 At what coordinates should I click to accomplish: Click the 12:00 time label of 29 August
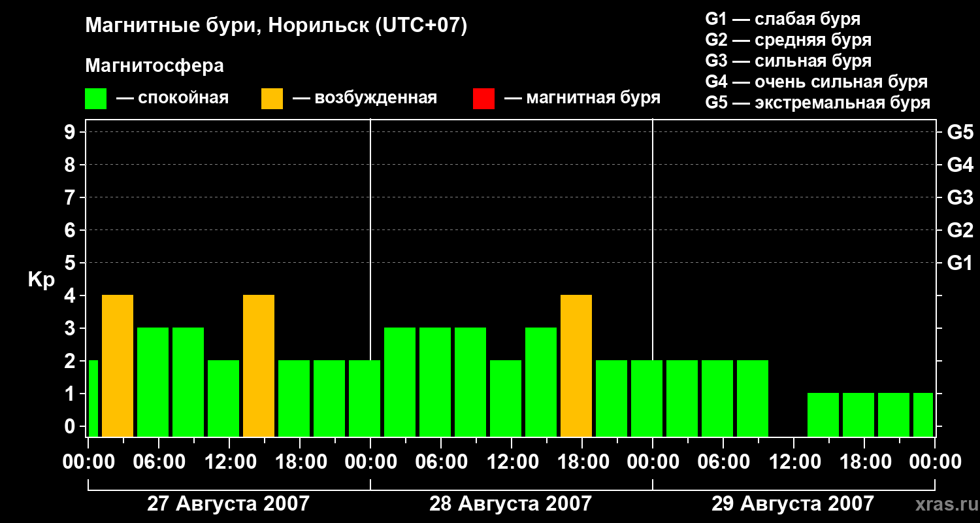[x=794, y=462]
